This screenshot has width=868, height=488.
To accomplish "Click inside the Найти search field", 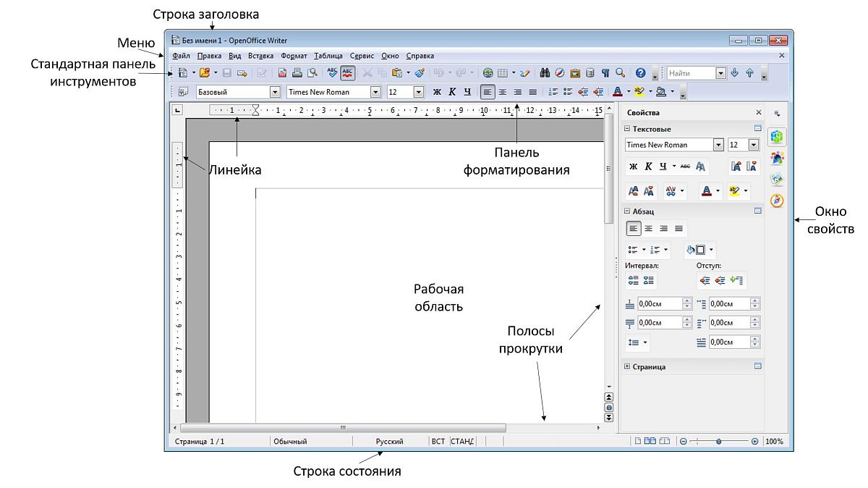I will (x=691, y=73).
